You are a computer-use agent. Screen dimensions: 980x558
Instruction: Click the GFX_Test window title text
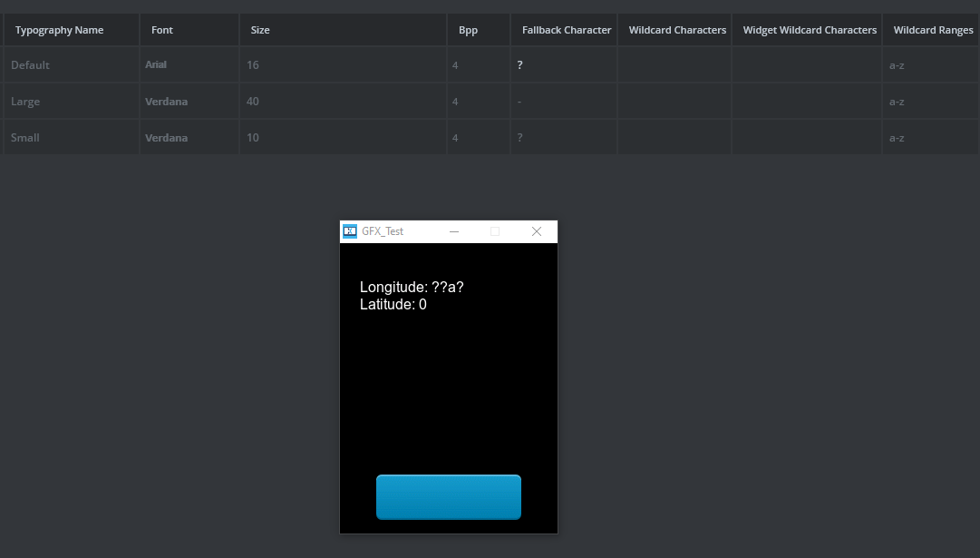tap(383, 231)
